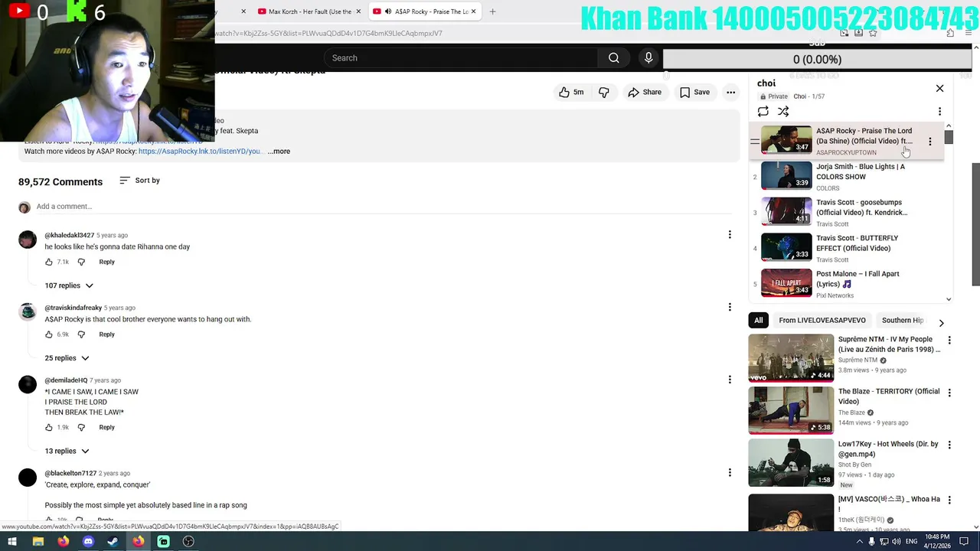Bookmark this page with the star icon

[873, 33]
